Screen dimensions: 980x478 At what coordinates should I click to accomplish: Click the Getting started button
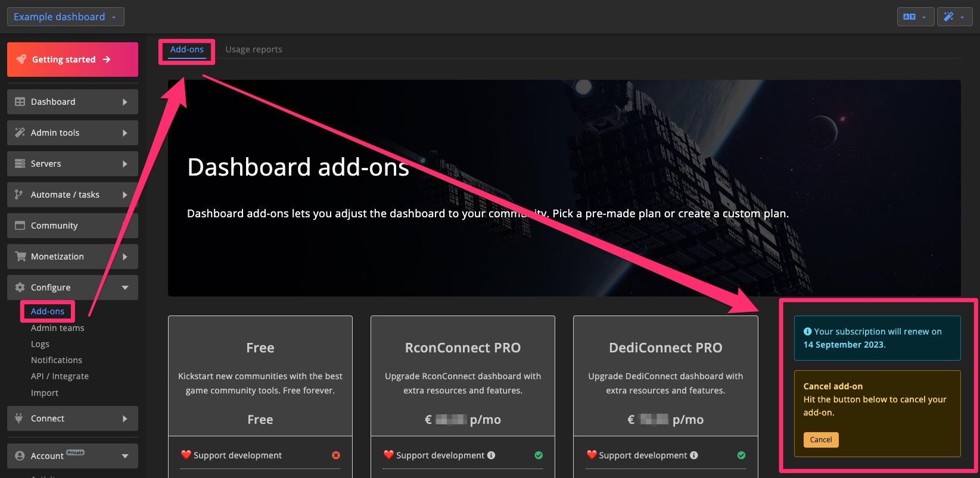(x=73, y=60)
